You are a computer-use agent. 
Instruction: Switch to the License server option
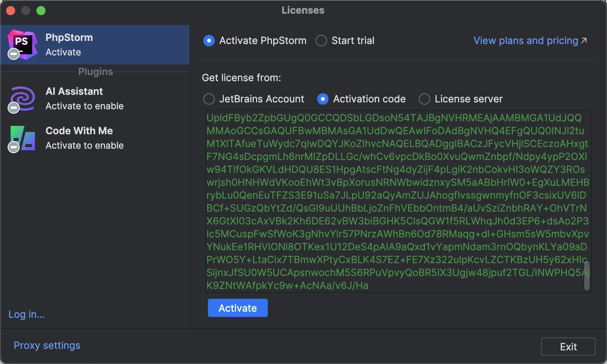[425, 99]
